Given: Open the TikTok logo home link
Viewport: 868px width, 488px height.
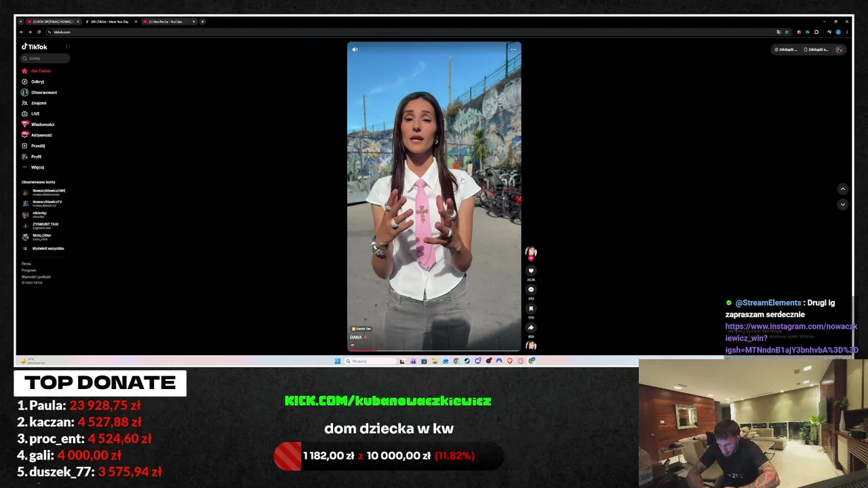Looking at the screenshot, I should pyautogui.click(x=34, y=47).
